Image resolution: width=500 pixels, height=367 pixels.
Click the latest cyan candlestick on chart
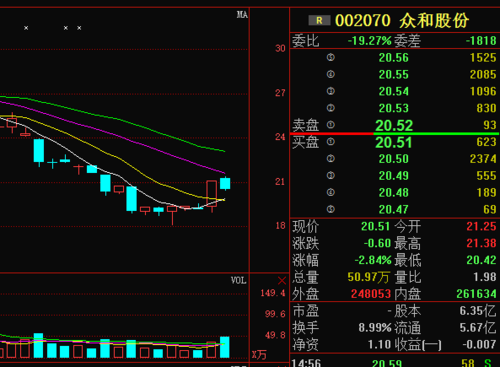click(x=225, y=183)
